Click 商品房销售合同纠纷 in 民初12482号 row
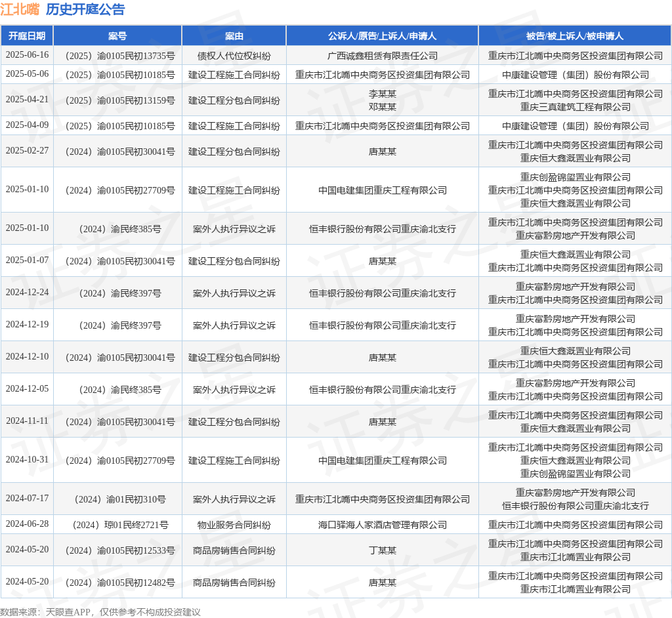 (234, 583)
